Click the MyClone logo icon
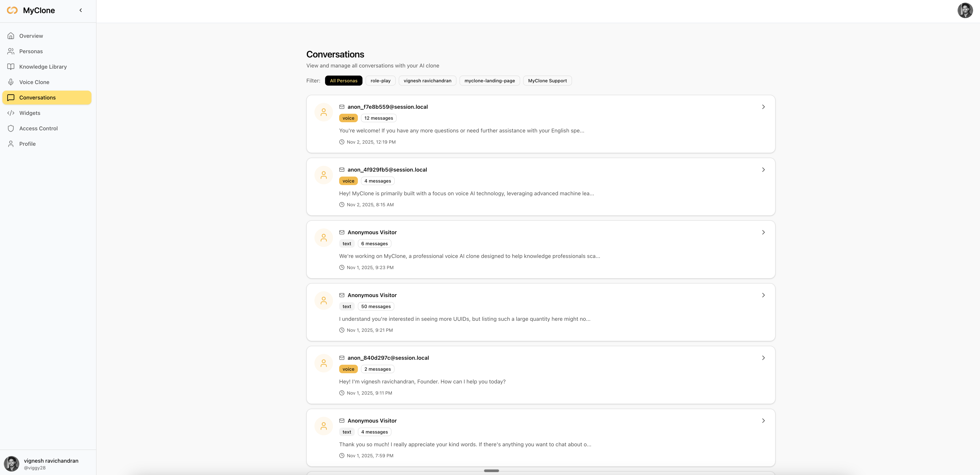980x475 pixels. tap(12, 10)
